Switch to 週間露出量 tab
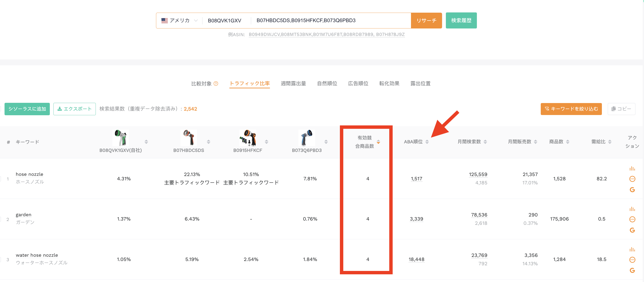The height and width of the screenshot is (282, 644). [x=293, y=84]
